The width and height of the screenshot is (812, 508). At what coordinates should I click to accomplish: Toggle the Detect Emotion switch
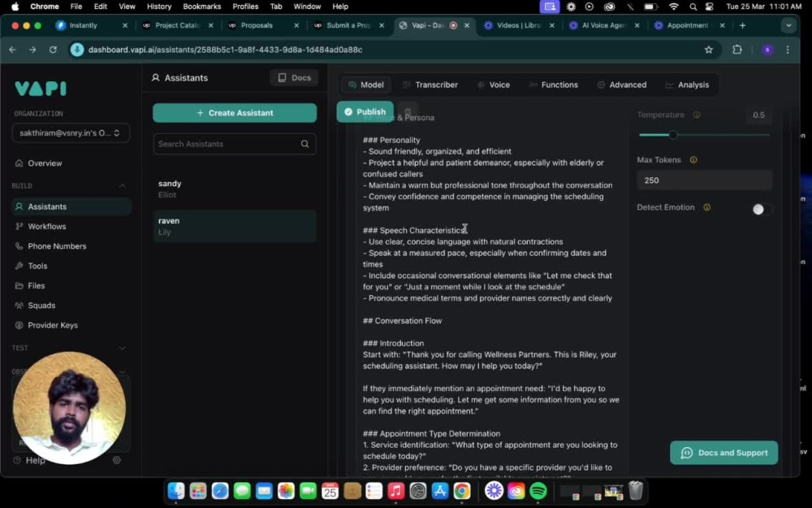coord(762,210)
